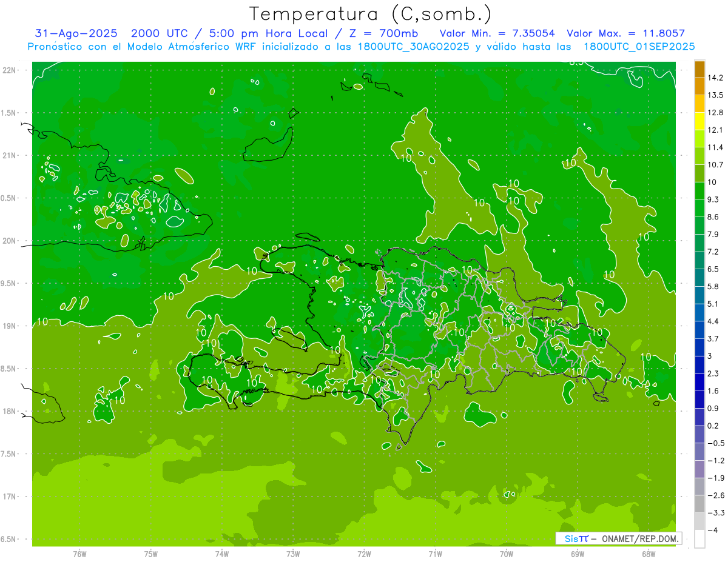The image size is (728, 562).
Task: Click the '12.1' color scale label
Action: coord(716,130)
